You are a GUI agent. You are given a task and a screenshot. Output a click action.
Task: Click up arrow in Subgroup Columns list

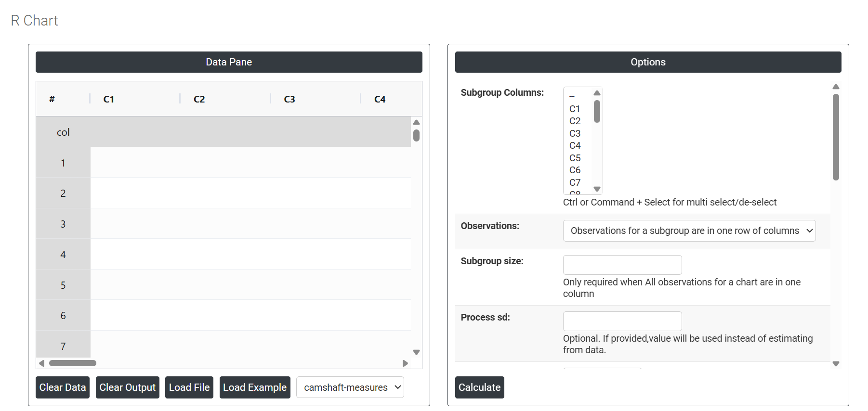click(597, 93)
